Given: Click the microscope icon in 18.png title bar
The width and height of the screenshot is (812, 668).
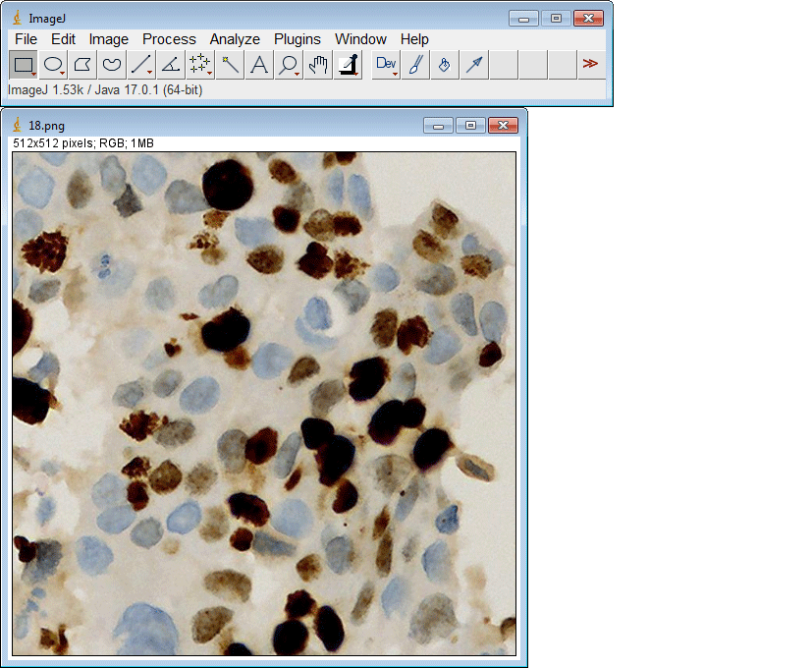Looking at the screenshot, I should click(x=17, y=126).
